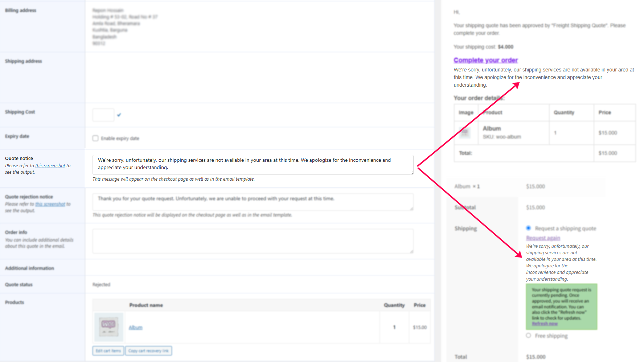The width and height of the screenshot is (644, 362).
Task: Click the Quote rejection notice resize handle
Action: (x=411, y=209)
